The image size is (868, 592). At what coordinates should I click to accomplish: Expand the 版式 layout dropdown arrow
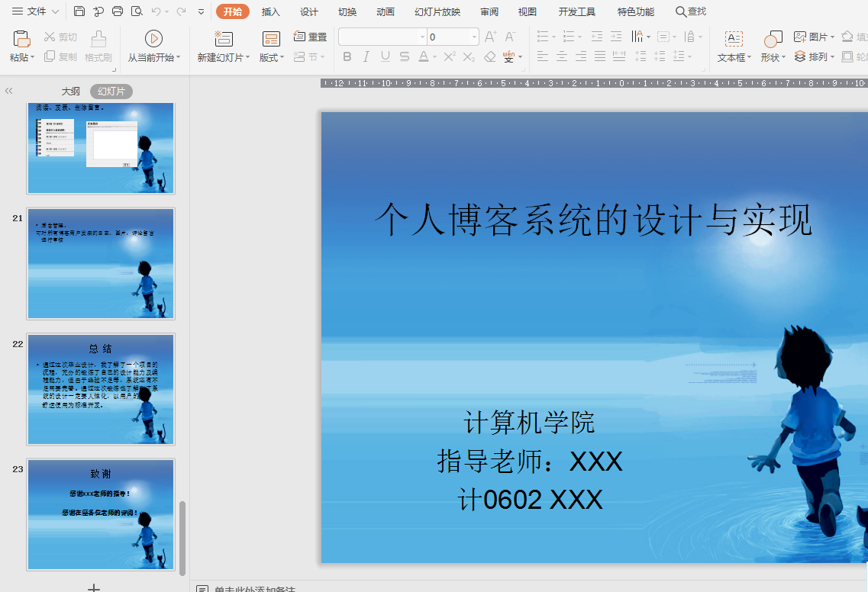(282, 57)
